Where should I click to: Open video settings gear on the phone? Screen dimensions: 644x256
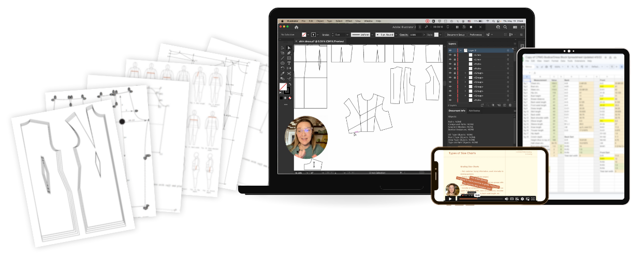point(522,199)
